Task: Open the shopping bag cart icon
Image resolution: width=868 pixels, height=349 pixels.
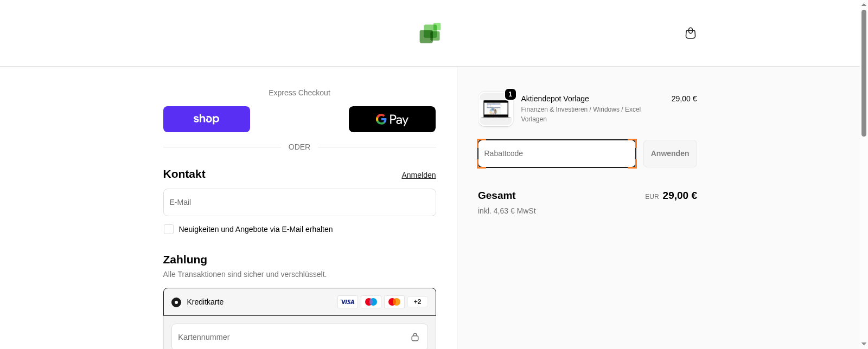Action: (690, 33)
